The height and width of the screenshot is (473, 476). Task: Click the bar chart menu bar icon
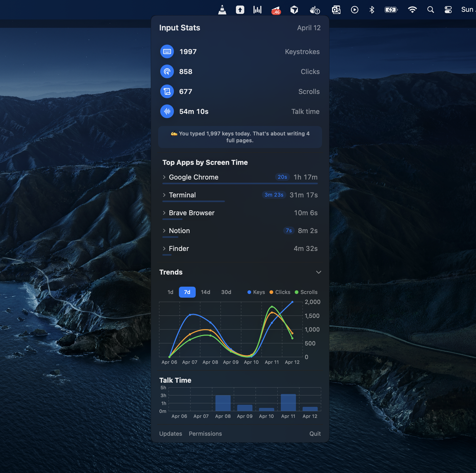(257, 9)
